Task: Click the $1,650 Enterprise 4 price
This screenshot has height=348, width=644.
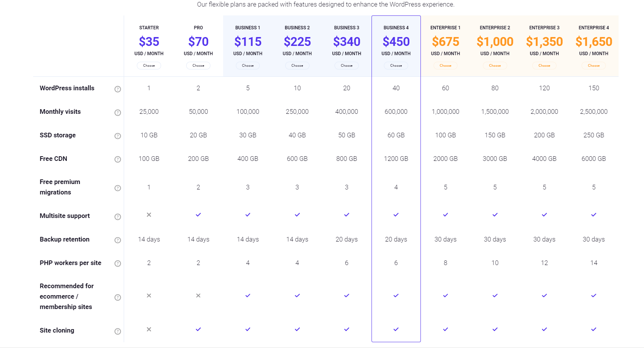Action: (594, 42)
